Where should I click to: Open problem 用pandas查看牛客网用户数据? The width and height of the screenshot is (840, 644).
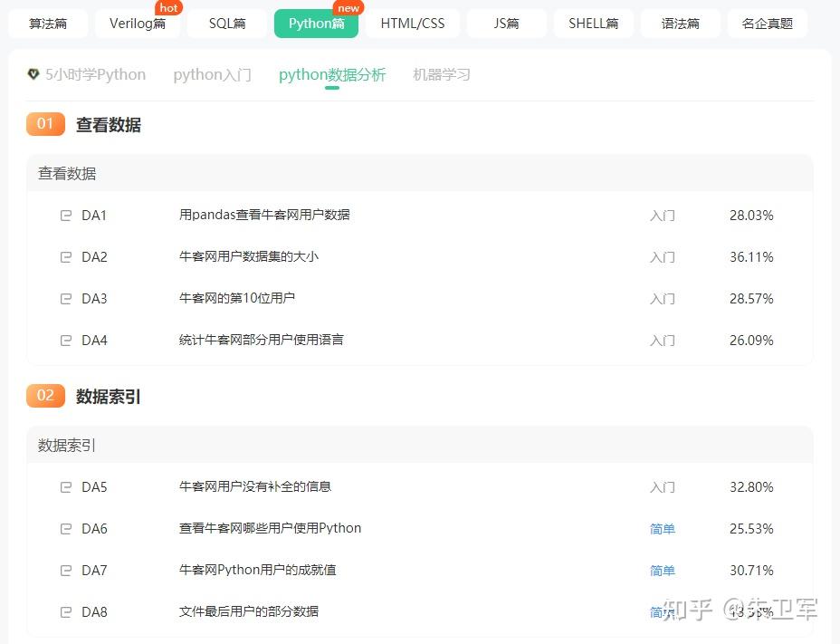pos(266,216)
